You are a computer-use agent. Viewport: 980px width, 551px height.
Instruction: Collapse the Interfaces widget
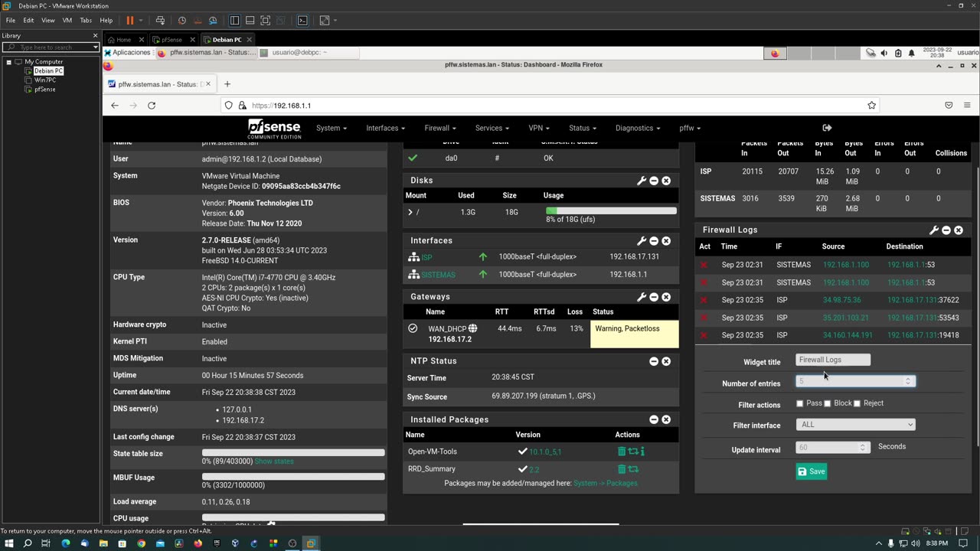click(x=654, y=241)
